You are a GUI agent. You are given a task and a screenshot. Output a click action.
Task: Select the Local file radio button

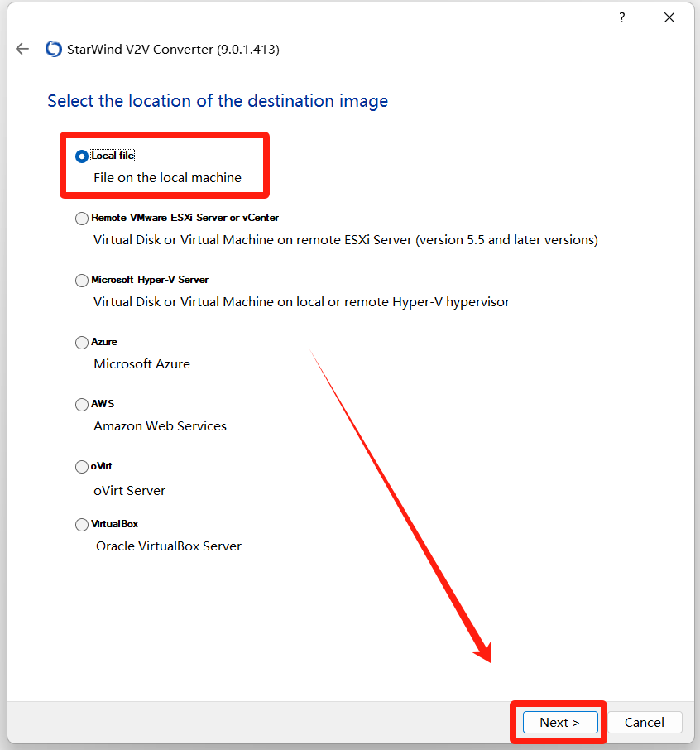tap(81, 156)
